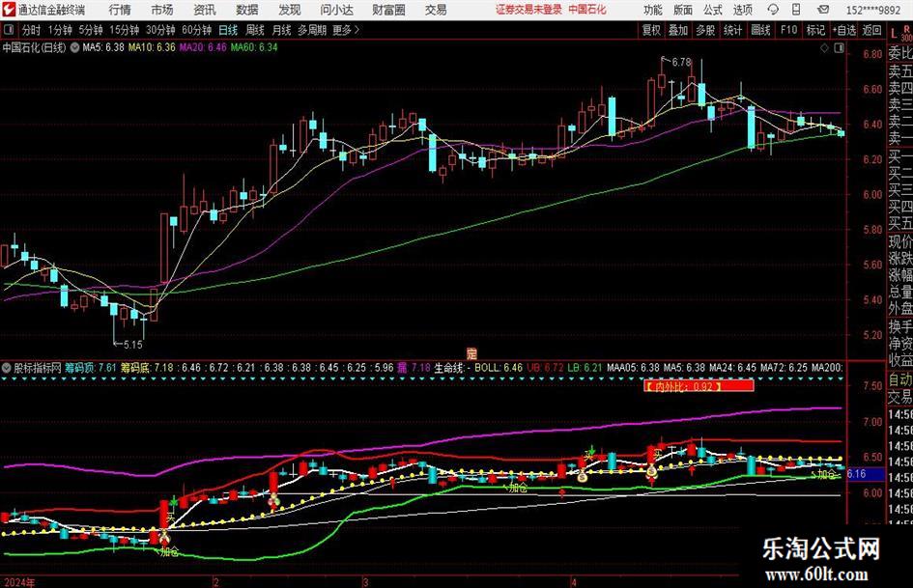Click the 统计 statistics button
This screenshot has height=588, width=913.
732,30
